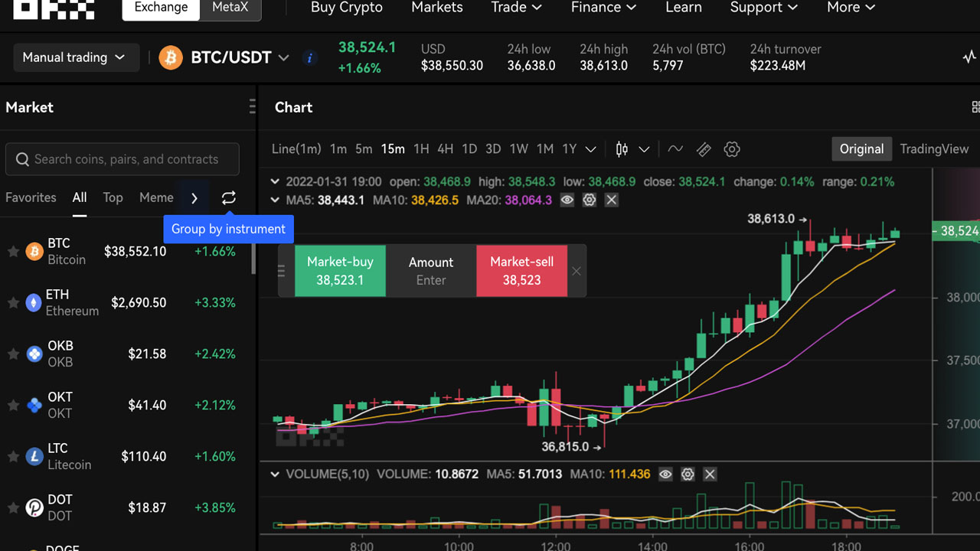
Task: Click the quick-trade Amount field
Action: tap(431, 271)
